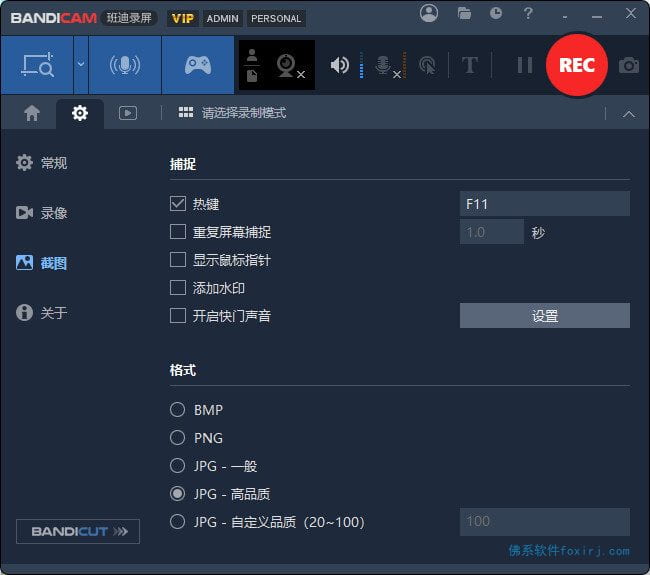
Task: Enable 添加水印 checkbox
Action: click(x=178, y=288)
